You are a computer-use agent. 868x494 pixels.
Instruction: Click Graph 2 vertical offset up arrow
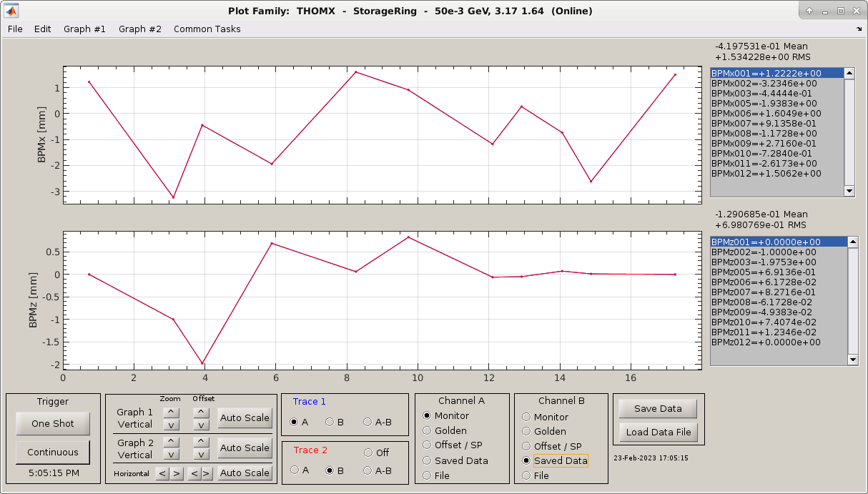(x=202, y=442)
